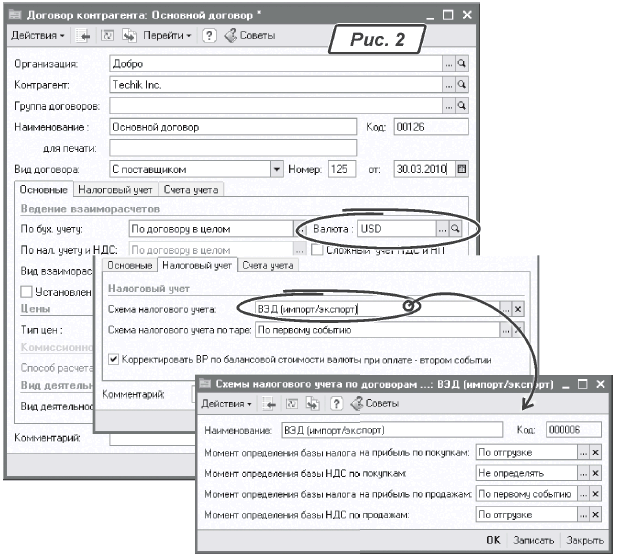This screenshot has width=617, height=556.
Task: Toggle Корректировать ВР по балансовой стоимости checkbox
Action: 114,358
